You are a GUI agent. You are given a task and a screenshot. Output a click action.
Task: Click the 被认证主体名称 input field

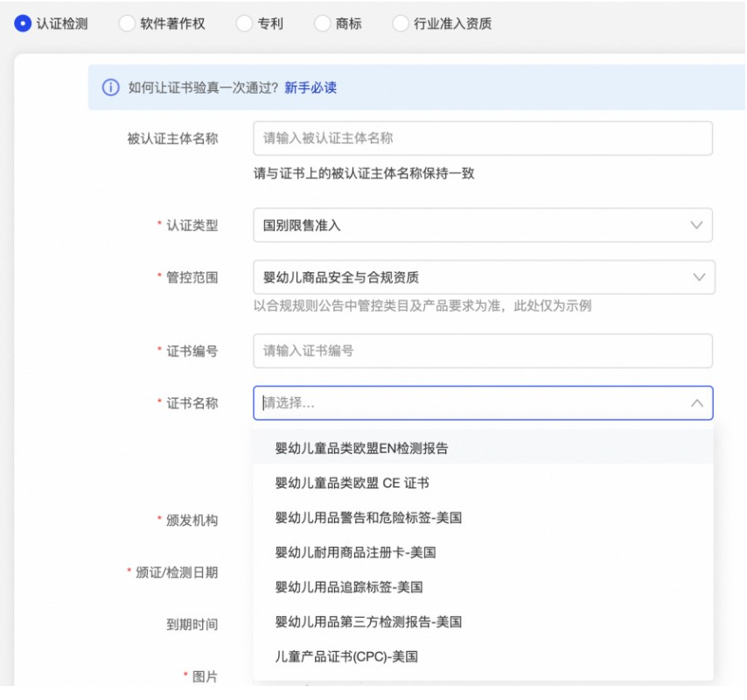tap(482, 138)
